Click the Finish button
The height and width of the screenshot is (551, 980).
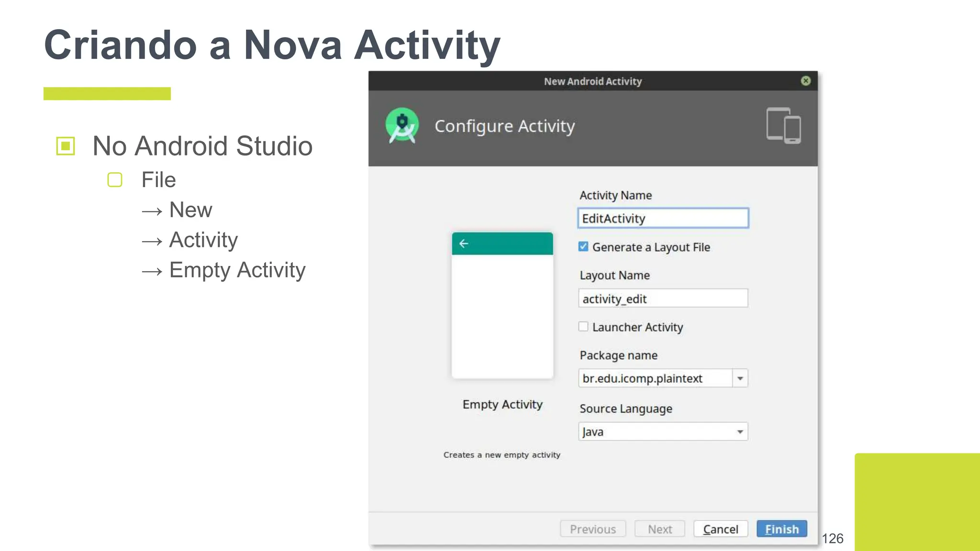(782, 529)
